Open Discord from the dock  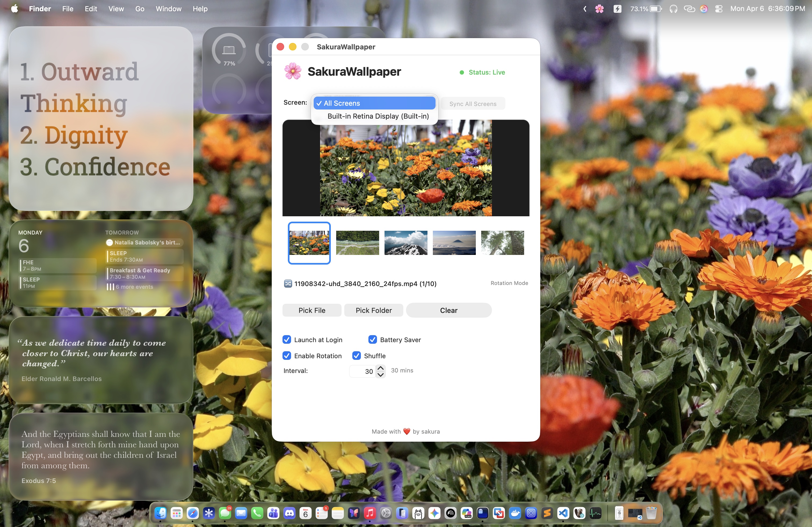(289, 513)
